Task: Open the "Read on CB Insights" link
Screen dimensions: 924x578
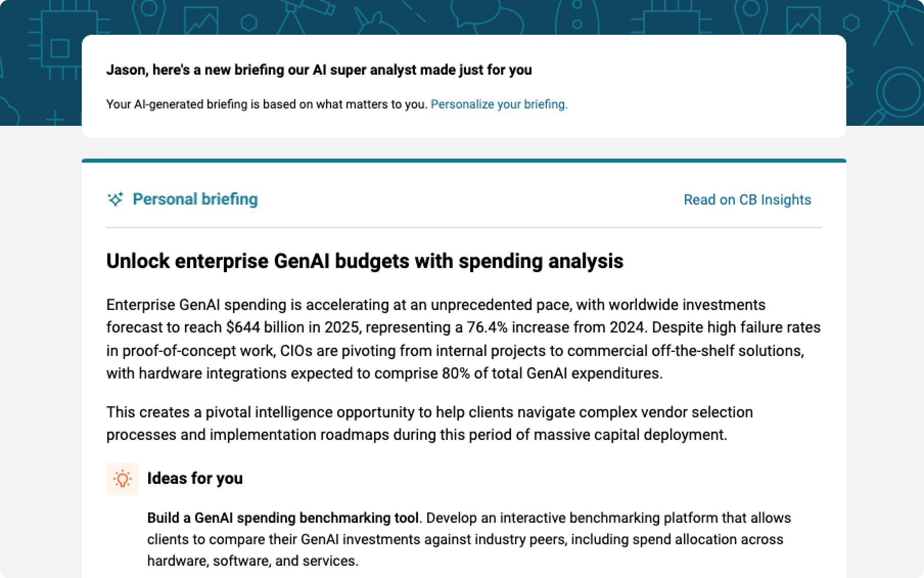Action: pyautogui.click(x=747, y=199)
